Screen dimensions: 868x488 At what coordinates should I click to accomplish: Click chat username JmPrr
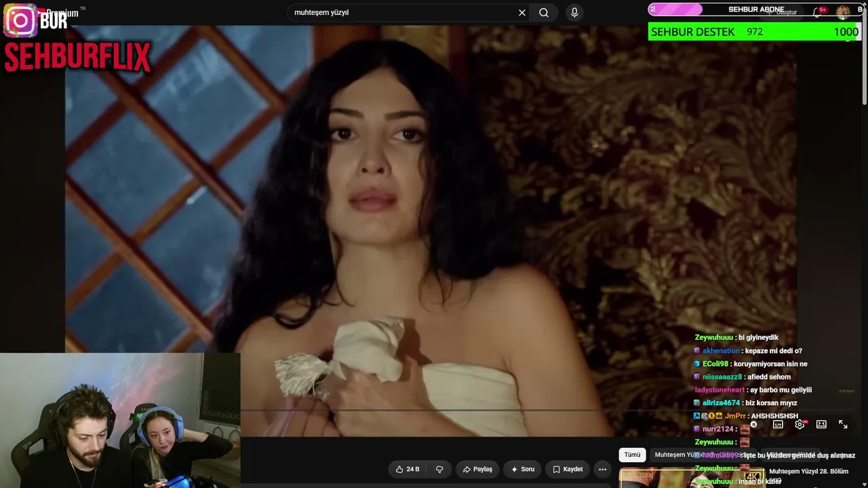point(736,416)
